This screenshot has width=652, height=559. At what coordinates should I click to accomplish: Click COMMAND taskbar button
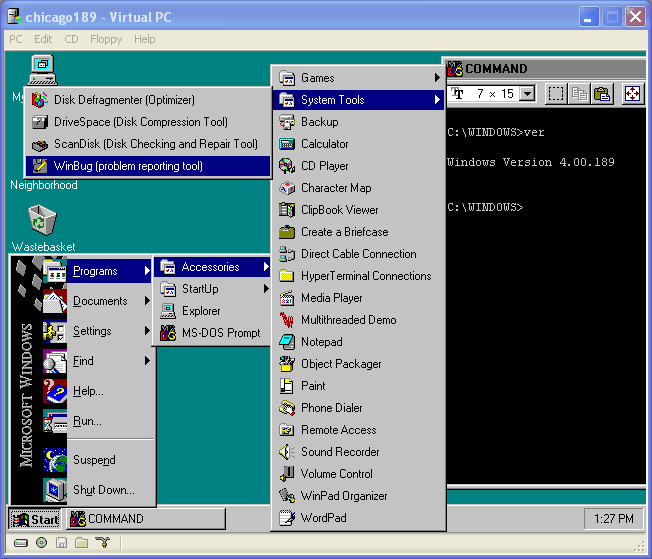tap(146, 519)
